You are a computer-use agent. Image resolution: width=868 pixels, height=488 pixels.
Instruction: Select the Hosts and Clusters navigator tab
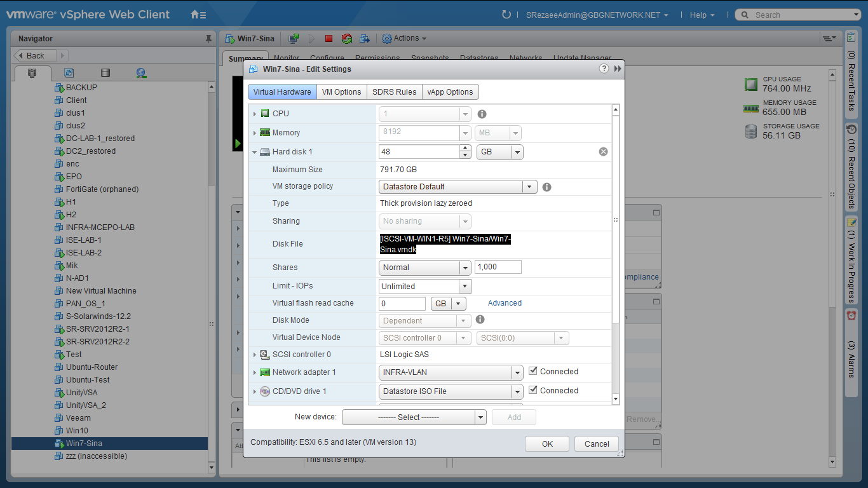(32, 73)
